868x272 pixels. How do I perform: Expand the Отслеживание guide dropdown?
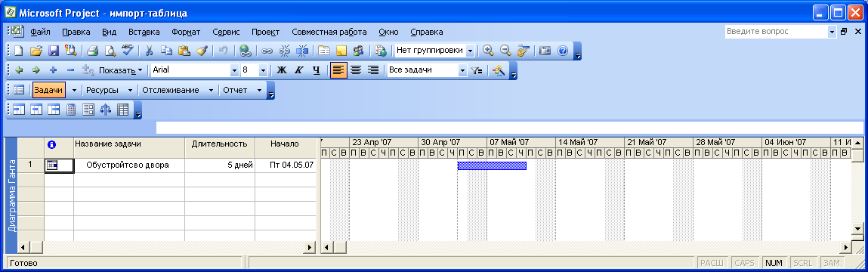coord(211,90)
